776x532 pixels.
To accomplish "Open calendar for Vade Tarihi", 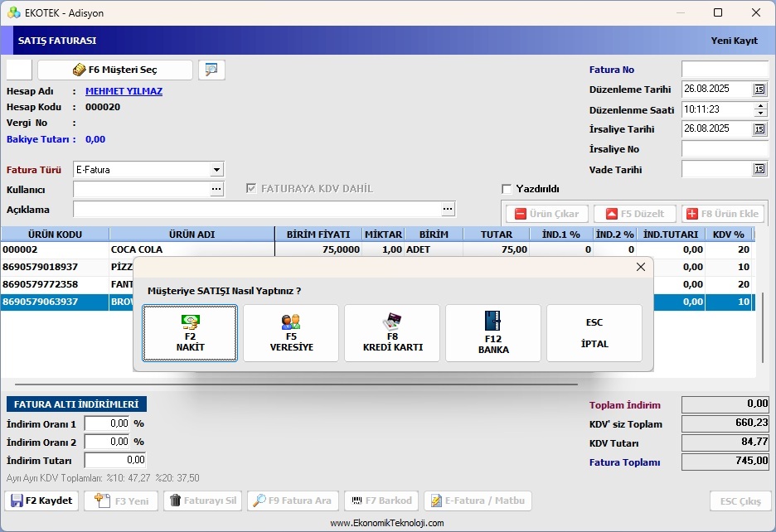I will pyautogui.click(x=759, y=169).
